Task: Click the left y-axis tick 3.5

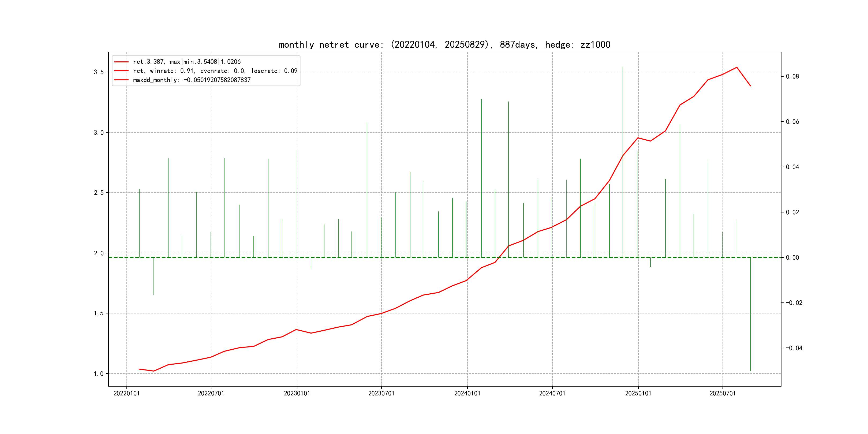Action: click(99, 72)
